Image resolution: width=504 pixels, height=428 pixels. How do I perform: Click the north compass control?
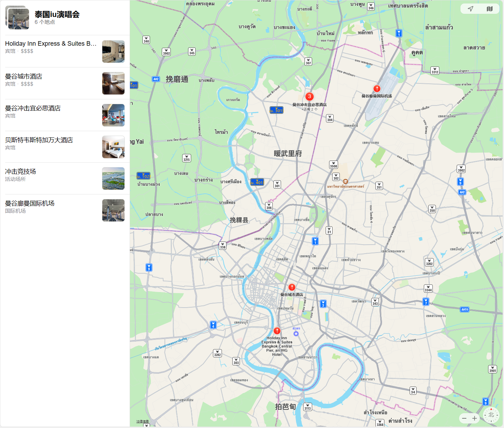[x=491, y=415]
